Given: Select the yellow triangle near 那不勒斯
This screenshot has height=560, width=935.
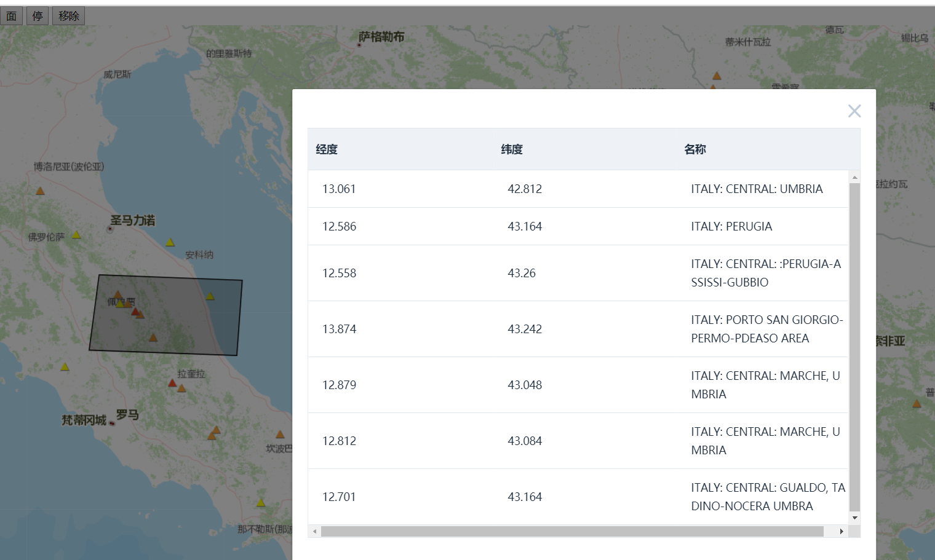Looking at the screenshot, I should (x=260, y=502).
